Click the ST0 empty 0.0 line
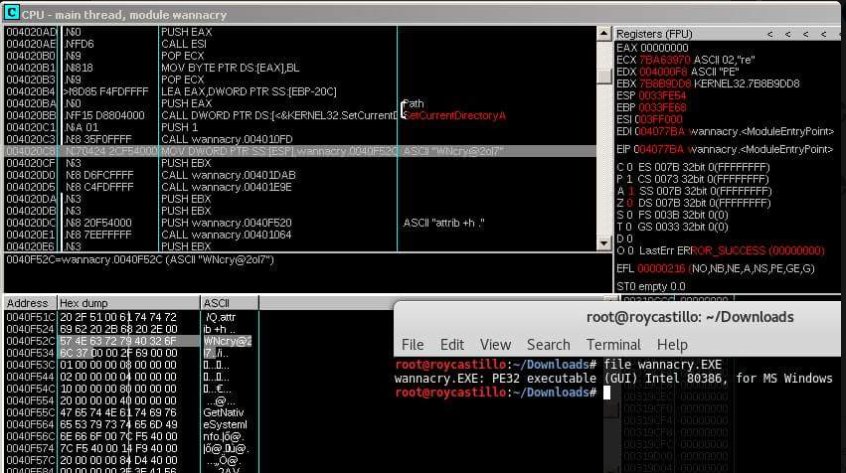 (x=651, y=286)
